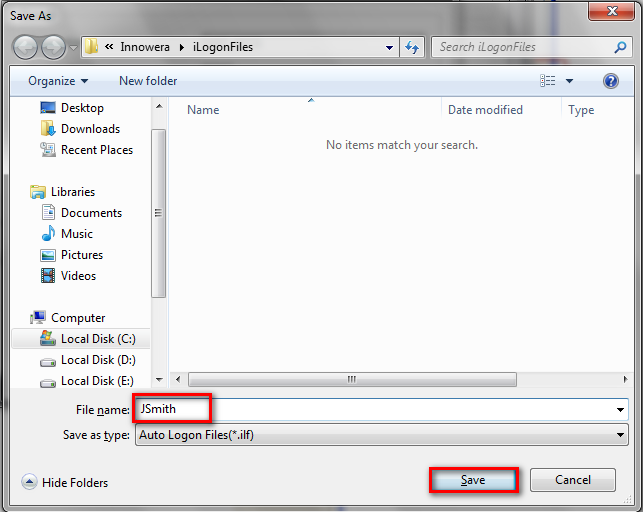Viewport: 643px width, 512px height.
Task: Click the File name input field
Action: coord(400,409)
